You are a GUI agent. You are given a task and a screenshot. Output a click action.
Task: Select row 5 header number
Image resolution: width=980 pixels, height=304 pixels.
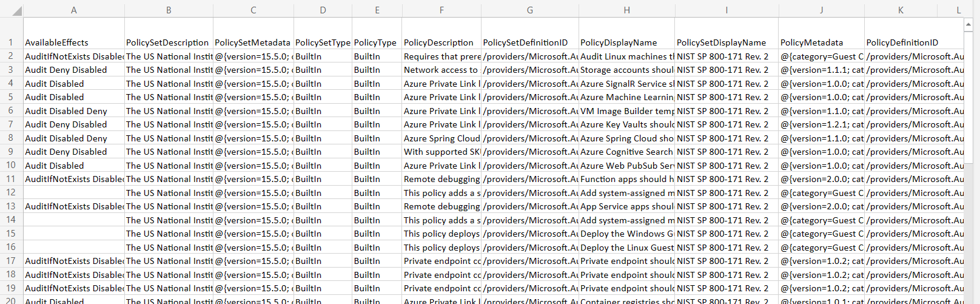click(11, 97)
